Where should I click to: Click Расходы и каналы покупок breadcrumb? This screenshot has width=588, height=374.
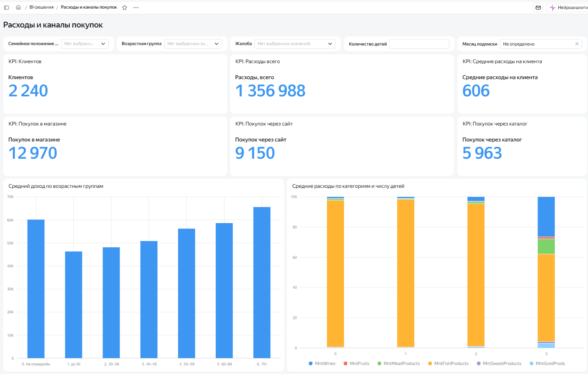[89, 7]
